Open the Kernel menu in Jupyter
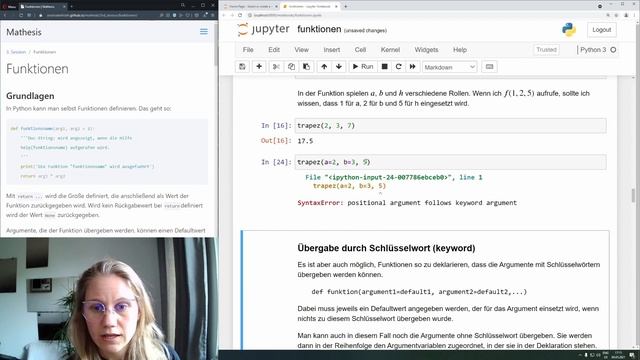This screenshot has width=640, height=360. (390, 50)
